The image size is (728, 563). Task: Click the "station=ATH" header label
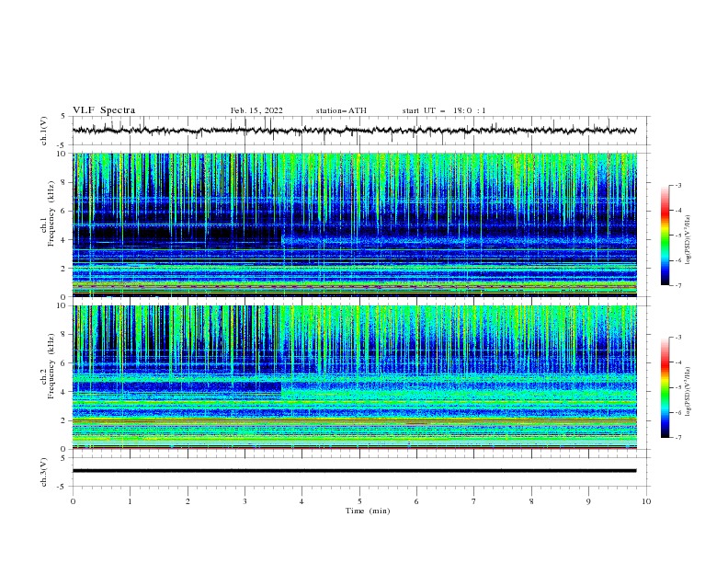click(341, 110)
